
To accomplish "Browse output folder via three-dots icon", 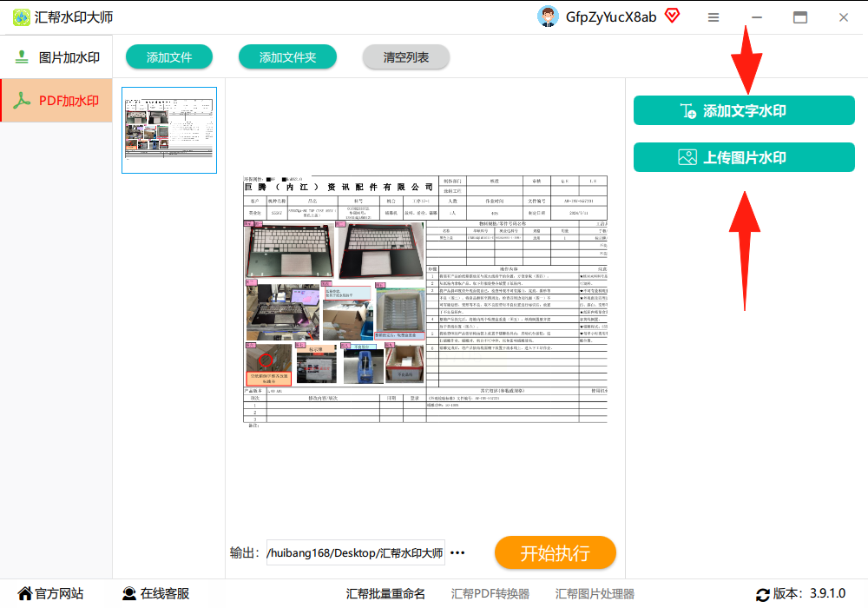I will click(457, 552).
